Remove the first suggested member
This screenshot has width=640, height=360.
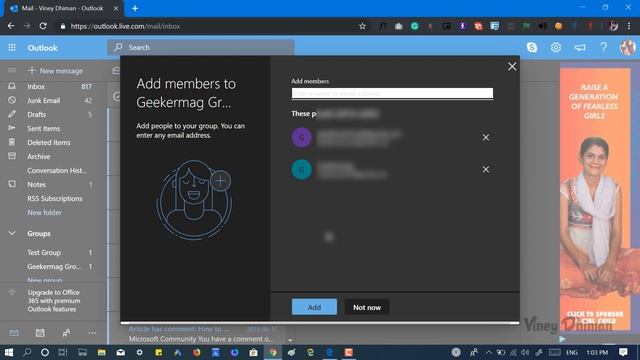[x=486, y=138]
